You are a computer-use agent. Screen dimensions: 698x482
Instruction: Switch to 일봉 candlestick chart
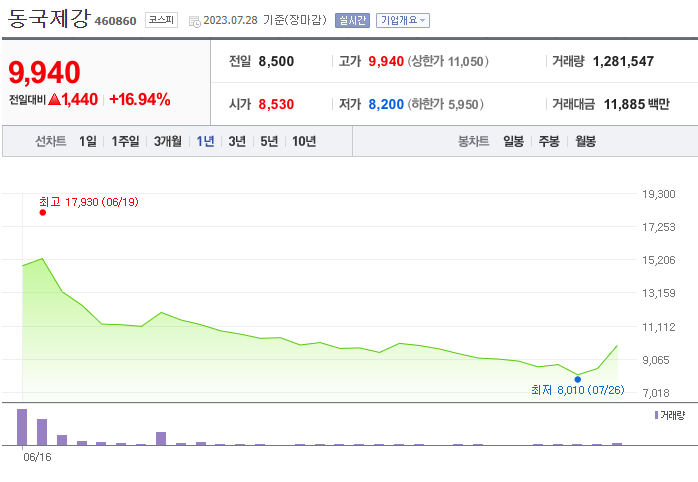(513, 142)
